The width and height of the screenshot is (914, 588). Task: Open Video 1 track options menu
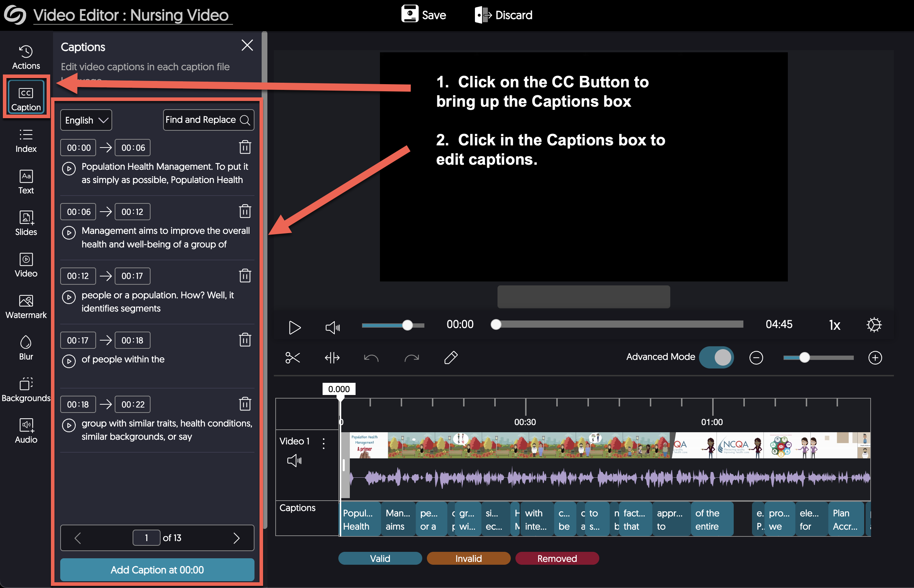[324, 443]
